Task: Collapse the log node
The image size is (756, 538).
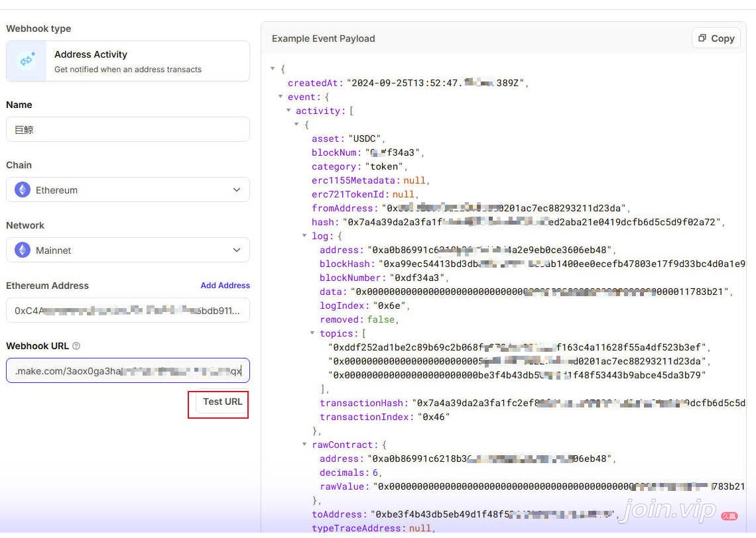Action: click(x=304, y=235)
